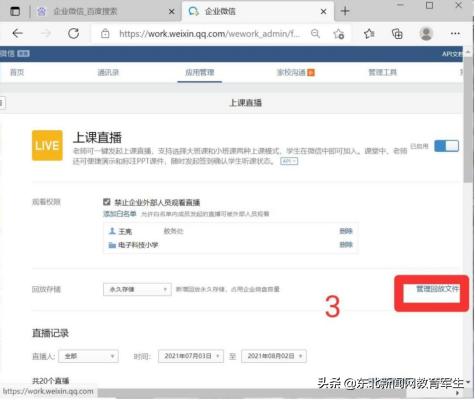Open the browser three-dot menu
Image resolution: width=475 pixels, height=400 pixels.
pyautogui.click(x=455, y=33)
